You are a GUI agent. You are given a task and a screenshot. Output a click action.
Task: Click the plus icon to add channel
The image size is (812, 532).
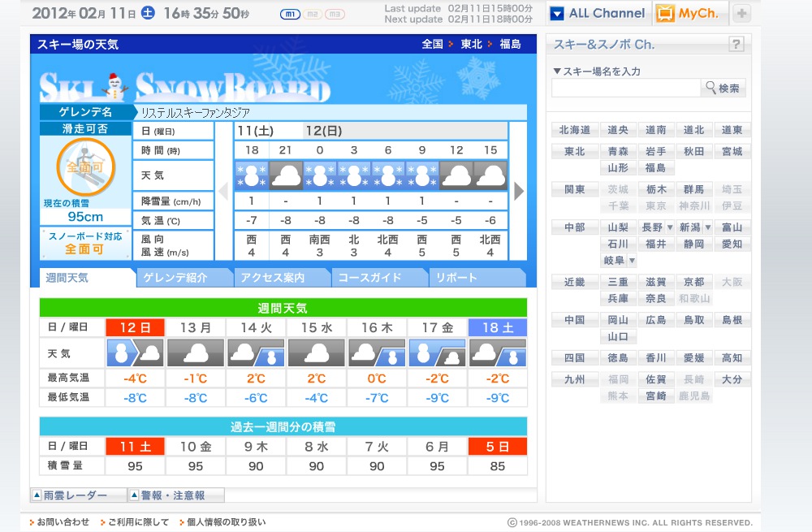(x=742, y=14)
